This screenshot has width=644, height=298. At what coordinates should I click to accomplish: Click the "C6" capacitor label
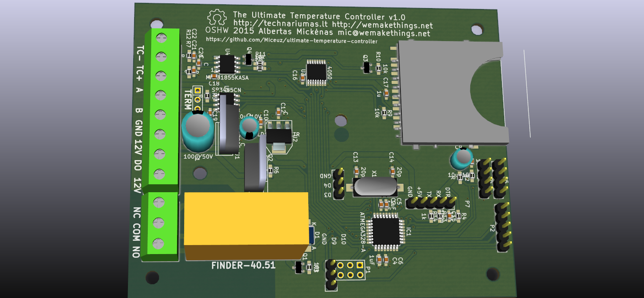(x=401, y=260)
